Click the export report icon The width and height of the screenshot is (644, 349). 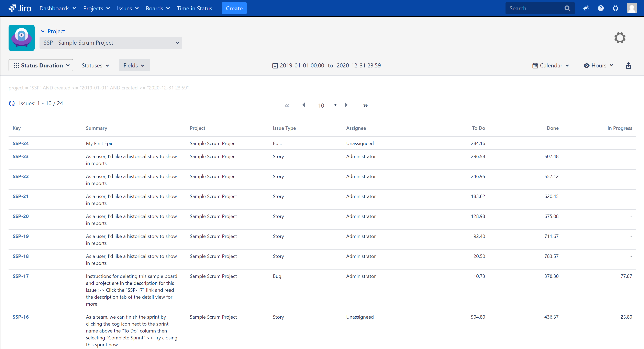click(x=628, y=65)
